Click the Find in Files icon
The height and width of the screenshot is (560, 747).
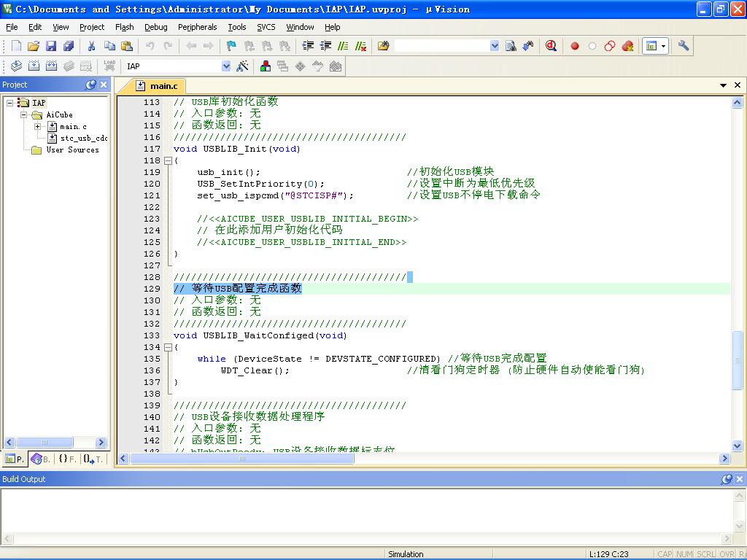coord(511,46)
